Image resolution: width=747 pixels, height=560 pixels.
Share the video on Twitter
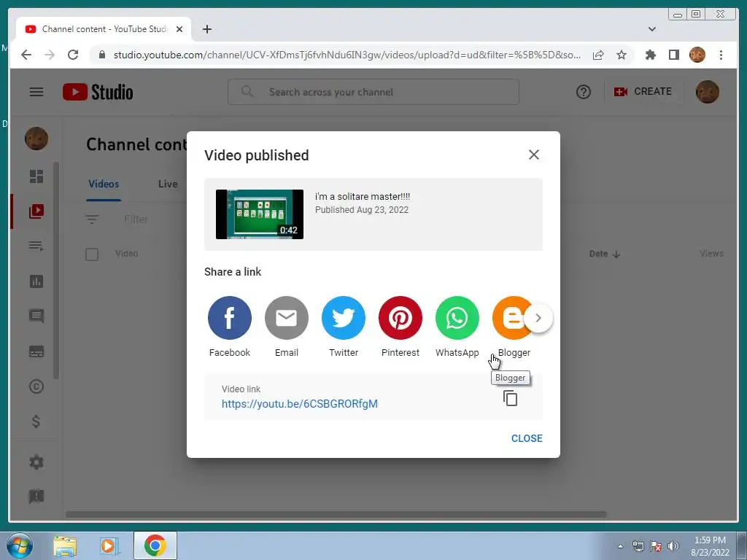tap(344, 318)
